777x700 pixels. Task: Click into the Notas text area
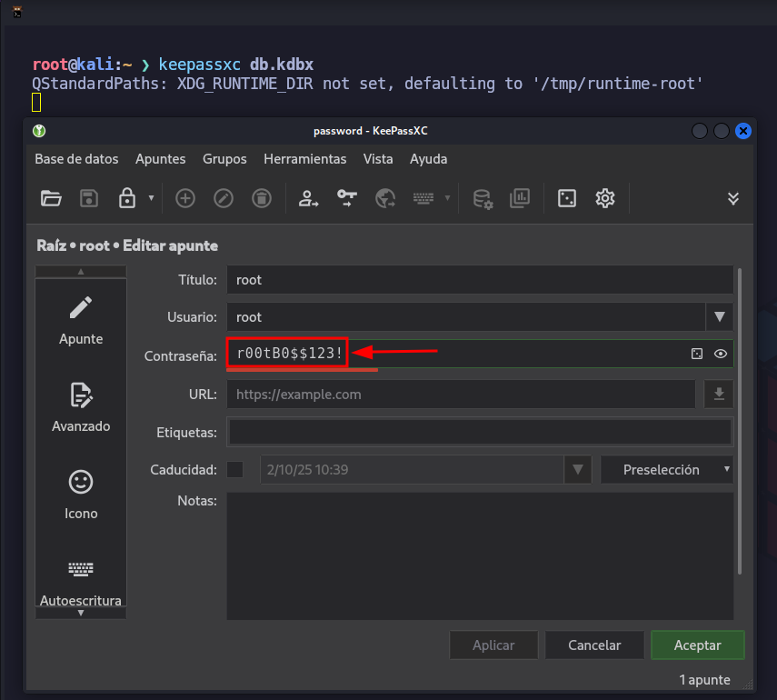(480, 555)
